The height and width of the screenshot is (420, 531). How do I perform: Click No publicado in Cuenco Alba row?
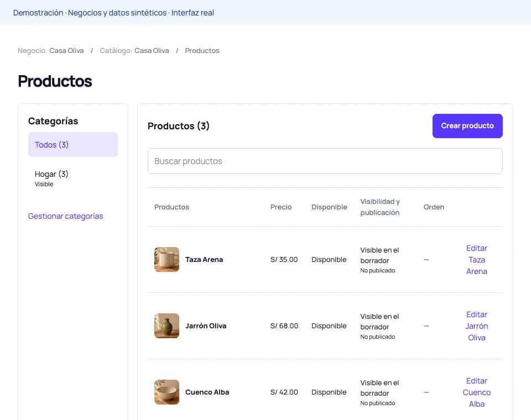pos(378,403)
